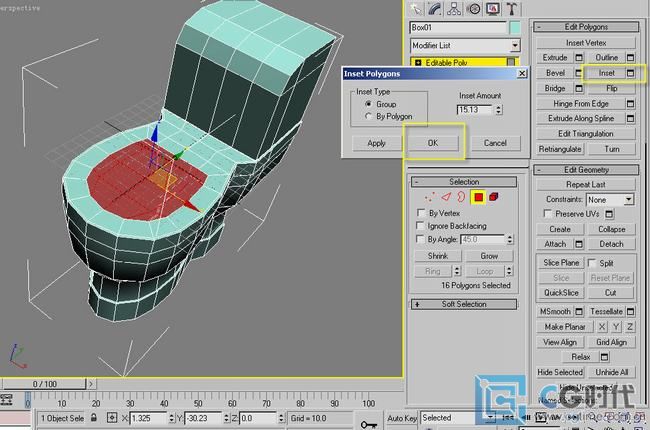Enable the Preserve UVs checkbox
This screenshot has width=650, height=430.
tap(548, 214)
